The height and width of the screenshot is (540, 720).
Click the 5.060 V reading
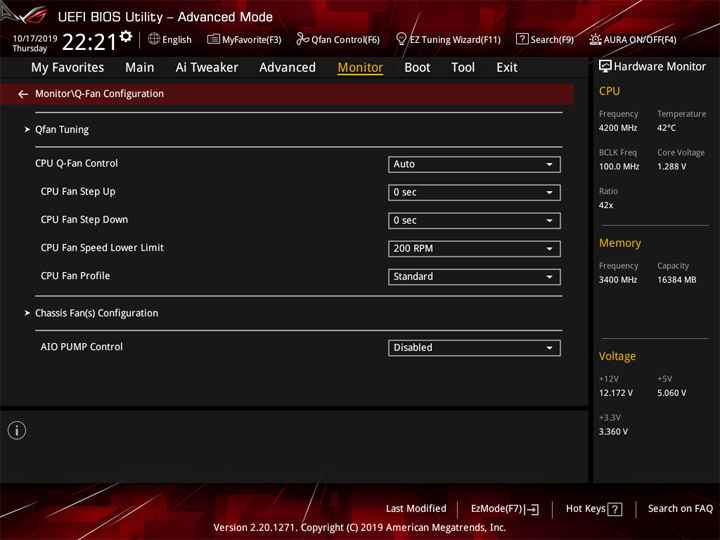672,393
